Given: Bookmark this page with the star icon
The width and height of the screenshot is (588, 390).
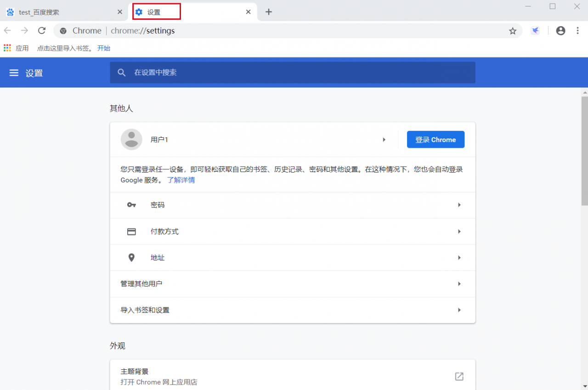Looking at the screenshot, I should click(x=513, y=31).
